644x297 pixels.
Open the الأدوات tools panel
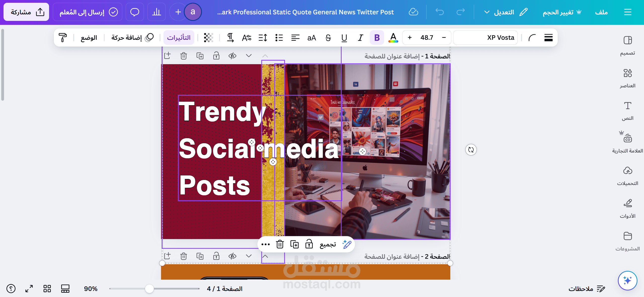pos(627,209)
